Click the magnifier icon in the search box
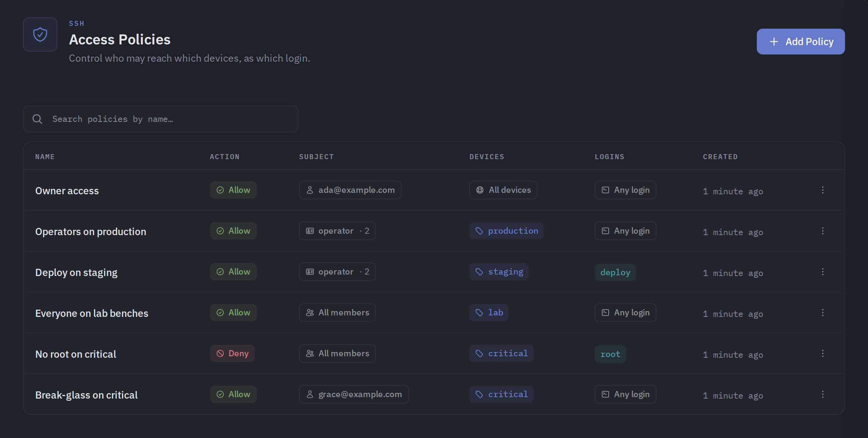 click(37, 119)
